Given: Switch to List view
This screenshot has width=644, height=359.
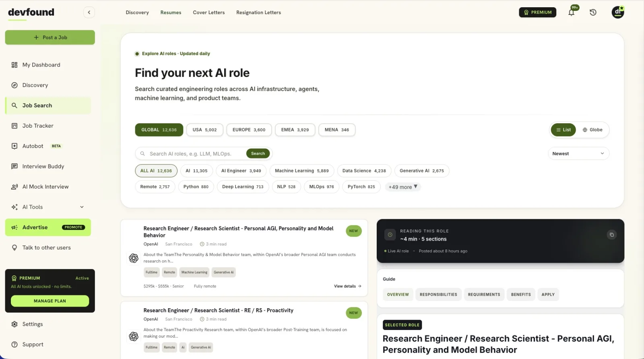Looking at the screenshot, I should pos(563,130).
